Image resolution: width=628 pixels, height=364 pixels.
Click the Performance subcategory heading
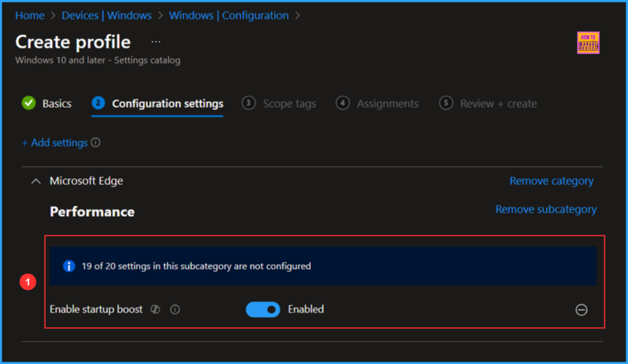pos(92,211)
